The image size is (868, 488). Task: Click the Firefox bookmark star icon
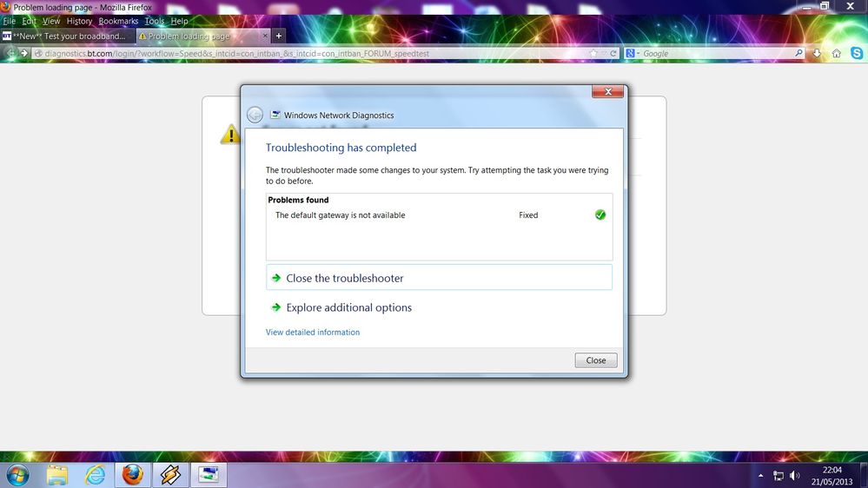[593, 53]
